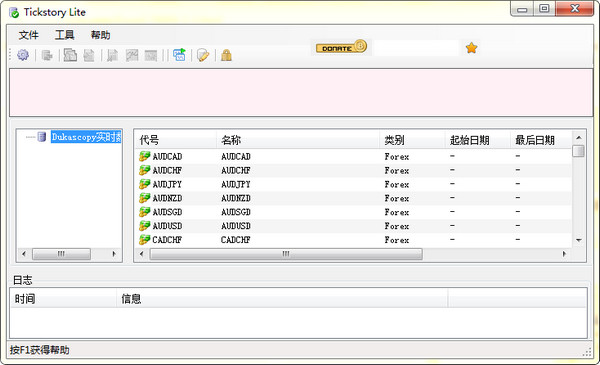Click the symbol list scroll down arrow
This screenshot has height=365, width=600.
(579, 240)
